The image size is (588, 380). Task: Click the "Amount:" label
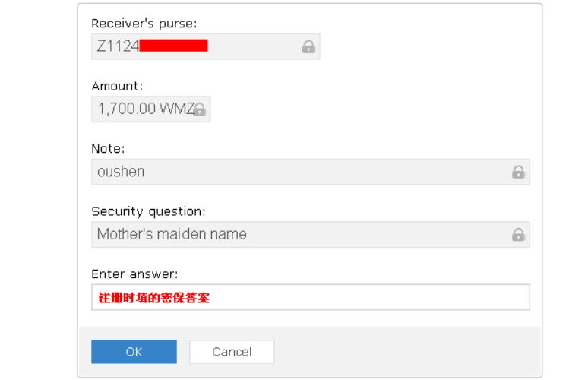pyautogui.click(x=117, y=87)
